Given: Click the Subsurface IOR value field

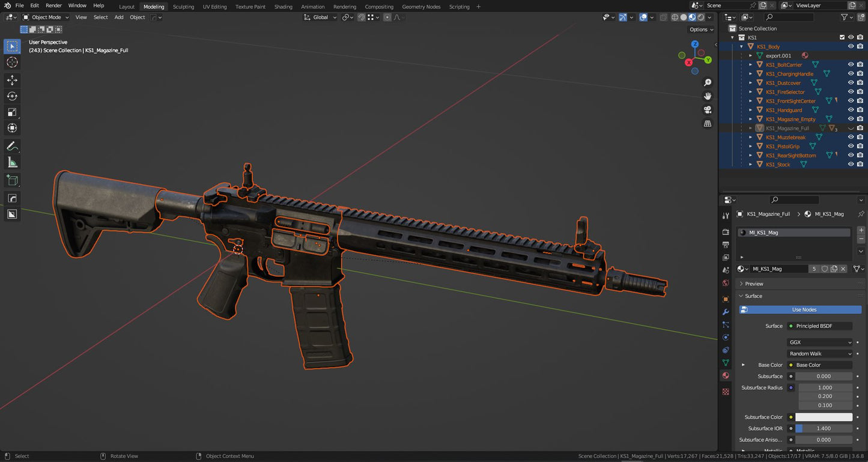Looking at the screenshot, I should (x=824, y=428).
